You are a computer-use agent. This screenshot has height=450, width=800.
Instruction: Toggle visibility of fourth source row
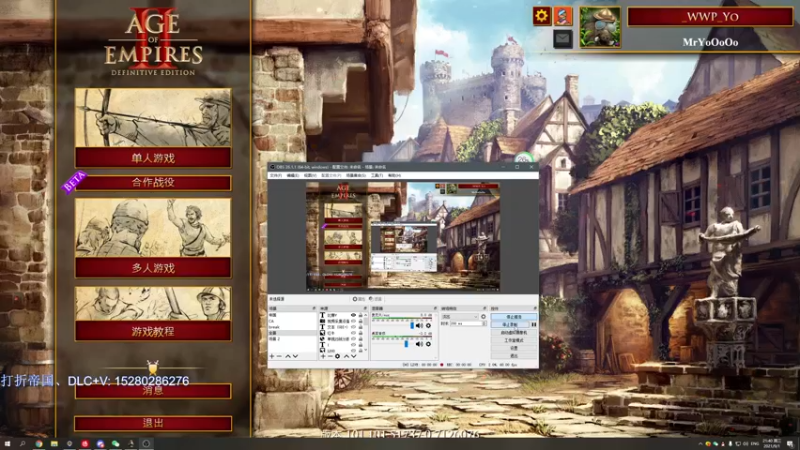click(354, 333)
